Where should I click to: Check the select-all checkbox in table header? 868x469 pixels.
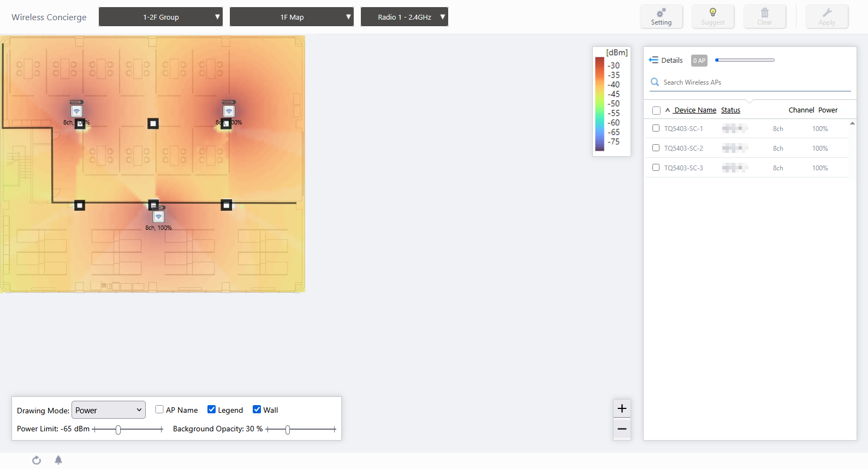point(656,110)
